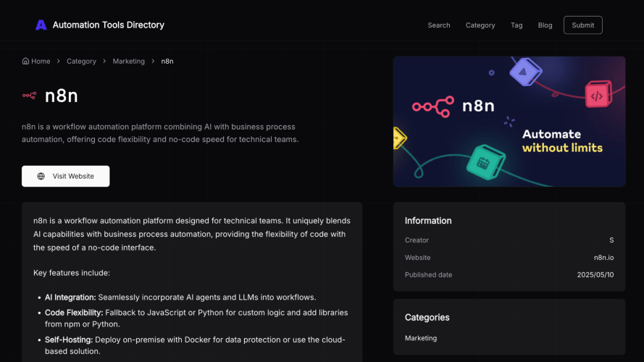This screenshot has width=644, height=362.
Task: Open the Blog nav item
Action: coord(545,25)
